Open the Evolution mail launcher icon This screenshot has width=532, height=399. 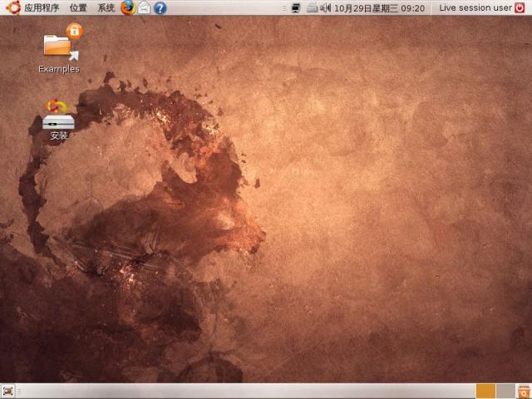[x=144, y=7]
